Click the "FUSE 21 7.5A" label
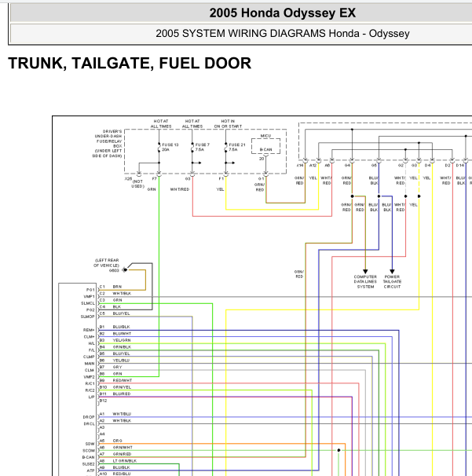This screenshot has width=472, height=476. click(x=237, y=147)
